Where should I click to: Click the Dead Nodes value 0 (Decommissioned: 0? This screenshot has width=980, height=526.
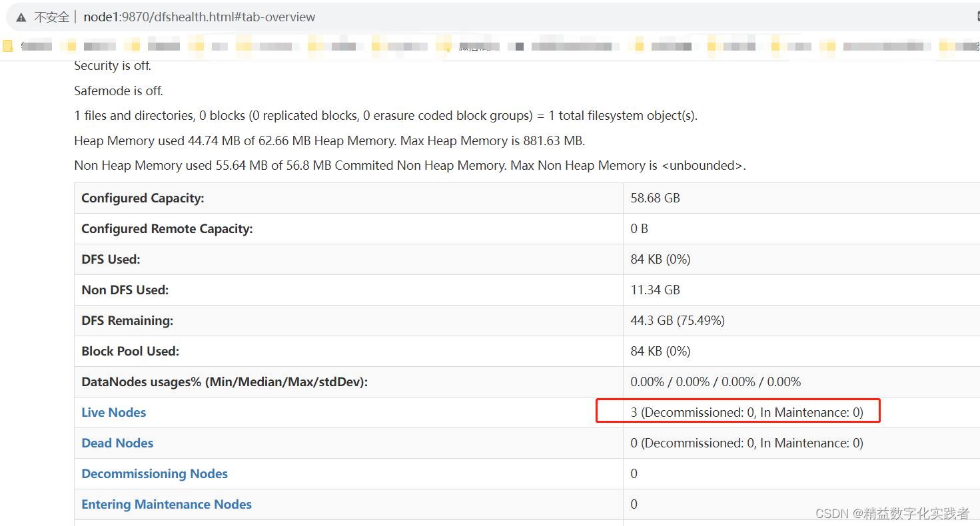(747, 443)
